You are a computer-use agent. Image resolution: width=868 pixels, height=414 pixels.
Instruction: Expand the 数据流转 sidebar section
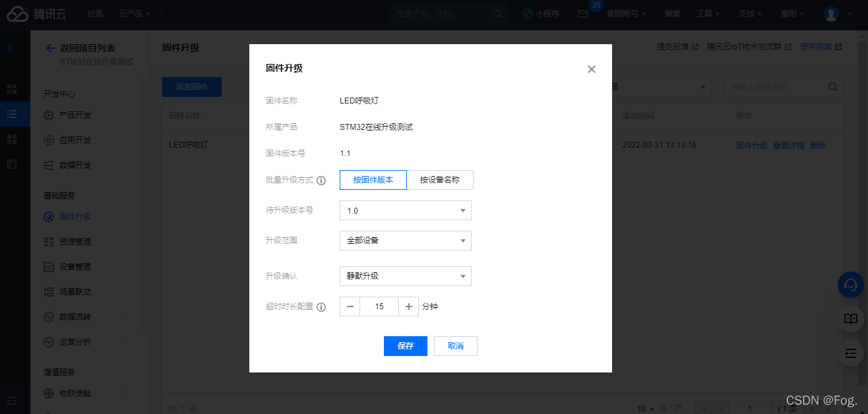click(75, 316)
